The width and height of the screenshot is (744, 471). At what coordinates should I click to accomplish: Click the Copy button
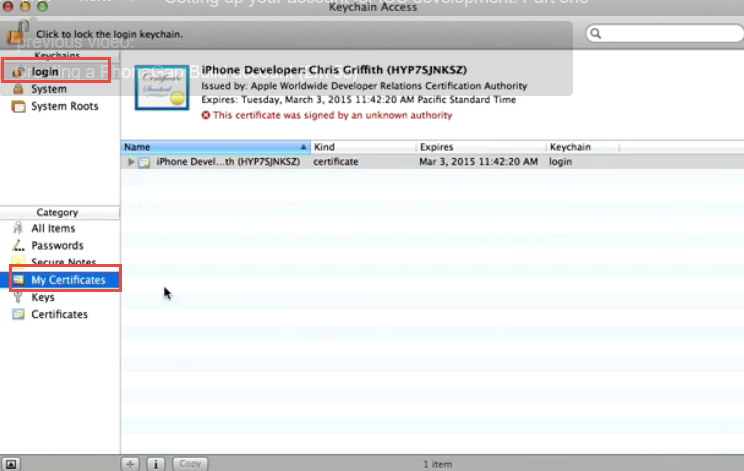pos(190,464)
